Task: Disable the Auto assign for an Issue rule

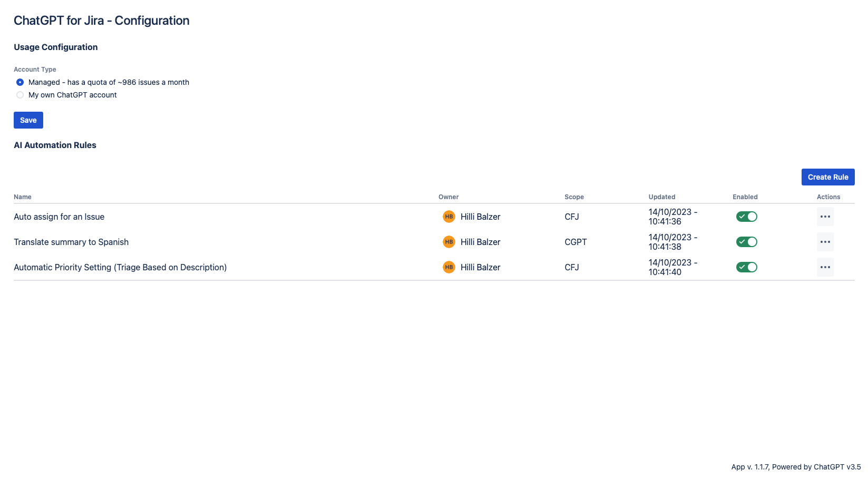Action: click(747, 217)
